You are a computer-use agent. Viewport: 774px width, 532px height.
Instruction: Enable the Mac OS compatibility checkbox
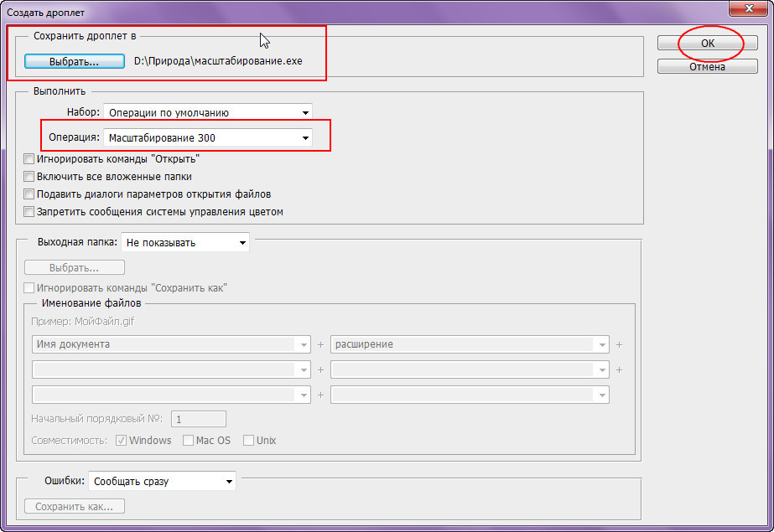(x=188, y=441)
